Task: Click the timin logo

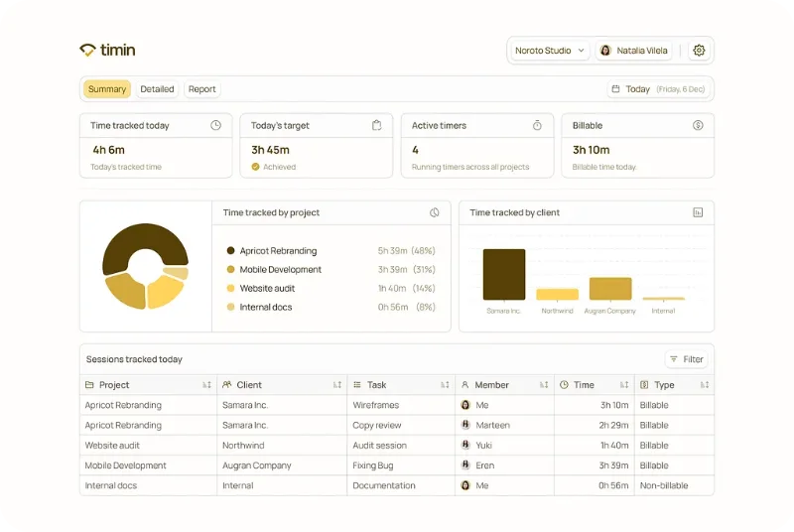Action: point(107,50)
